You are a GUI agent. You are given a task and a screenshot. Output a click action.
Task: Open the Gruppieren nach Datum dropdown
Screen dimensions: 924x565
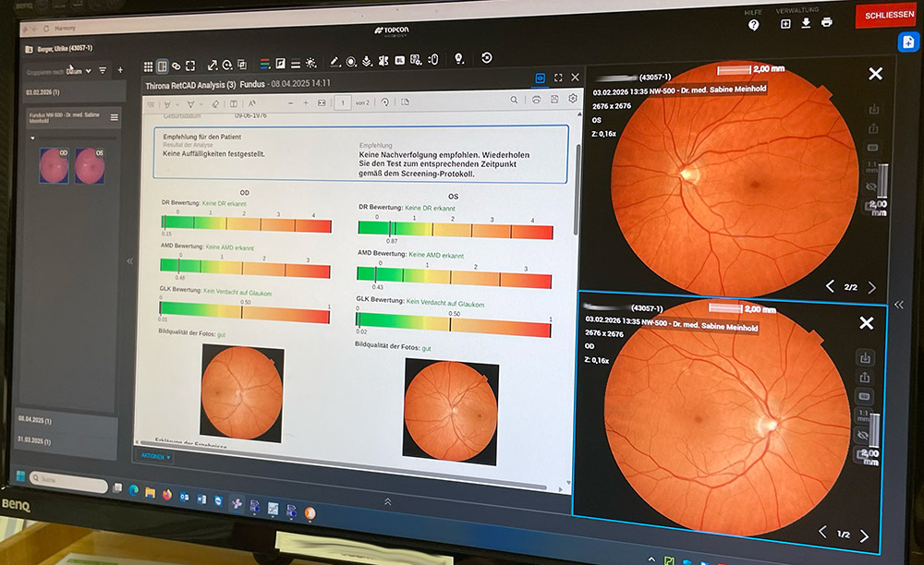pos(88,70)
